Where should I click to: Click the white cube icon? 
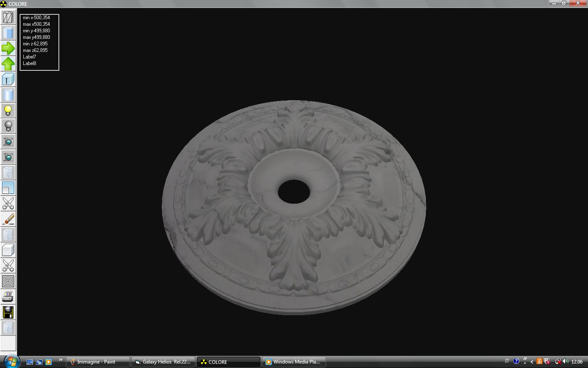pos(8,250)
